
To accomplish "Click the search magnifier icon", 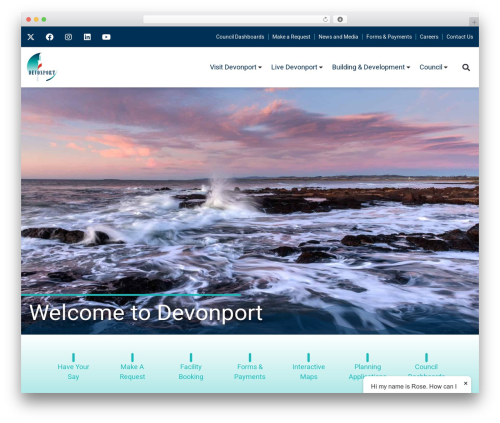I will [466, 68].
